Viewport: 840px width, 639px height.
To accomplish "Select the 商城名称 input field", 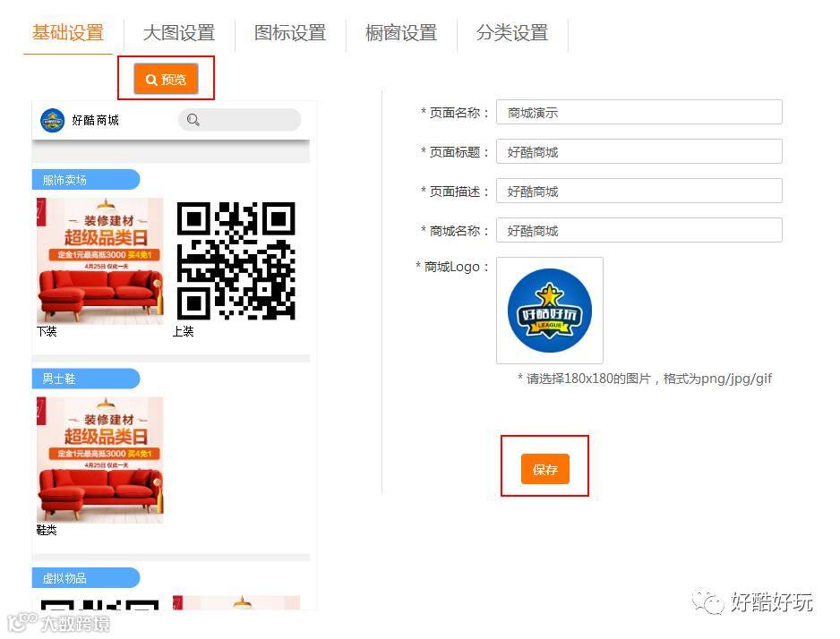I will tap(639, 230).
